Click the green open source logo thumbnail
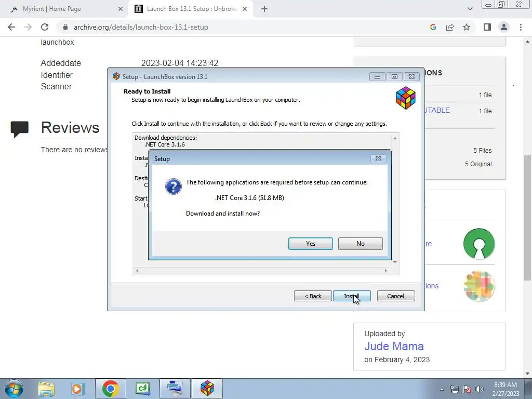532x399 pixels. (479, 244)
